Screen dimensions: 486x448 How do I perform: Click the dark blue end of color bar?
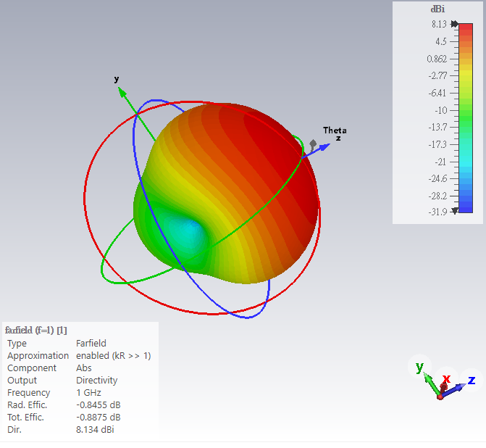tap(465, 205)
